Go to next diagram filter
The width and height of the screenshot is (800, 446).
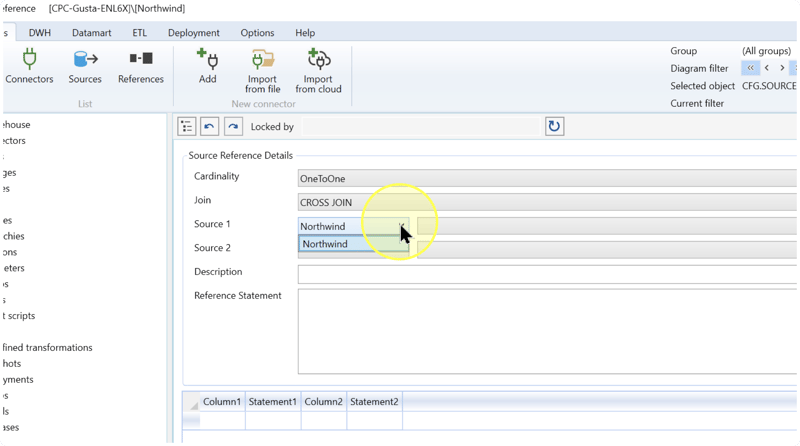coord(782,68)
